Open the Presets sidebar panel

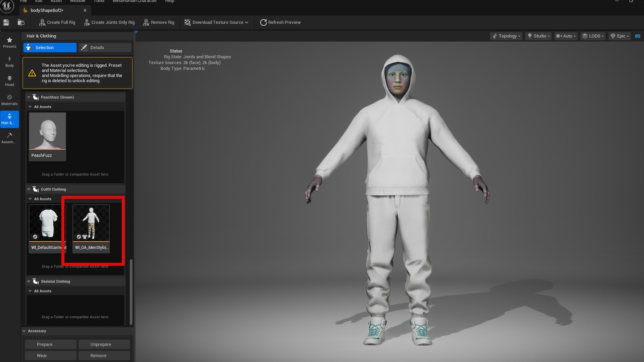(x=10, y=42)
